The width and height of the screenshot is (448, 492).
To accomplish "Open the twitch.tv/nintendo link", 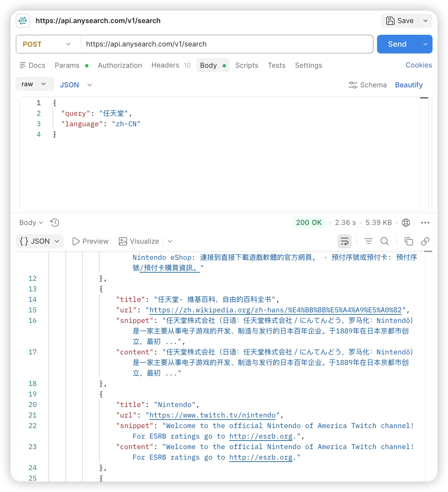I will [212, 415].
